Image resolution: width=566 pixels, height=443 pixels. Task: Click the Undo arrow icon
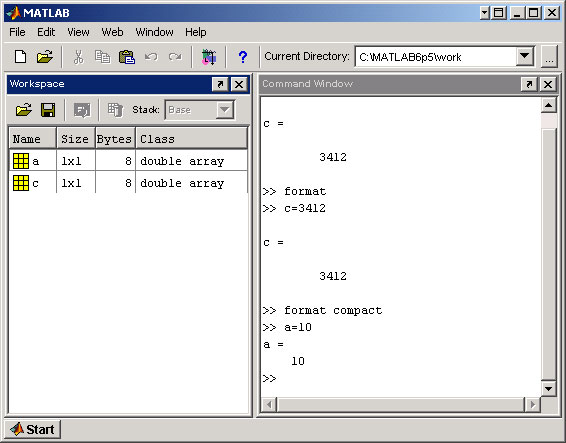coord(151,57)
